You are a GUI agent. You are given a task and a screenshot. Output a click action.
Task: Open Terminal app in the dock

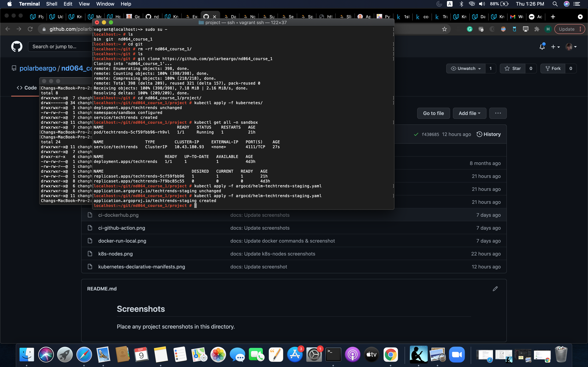(x=333, y=355)
